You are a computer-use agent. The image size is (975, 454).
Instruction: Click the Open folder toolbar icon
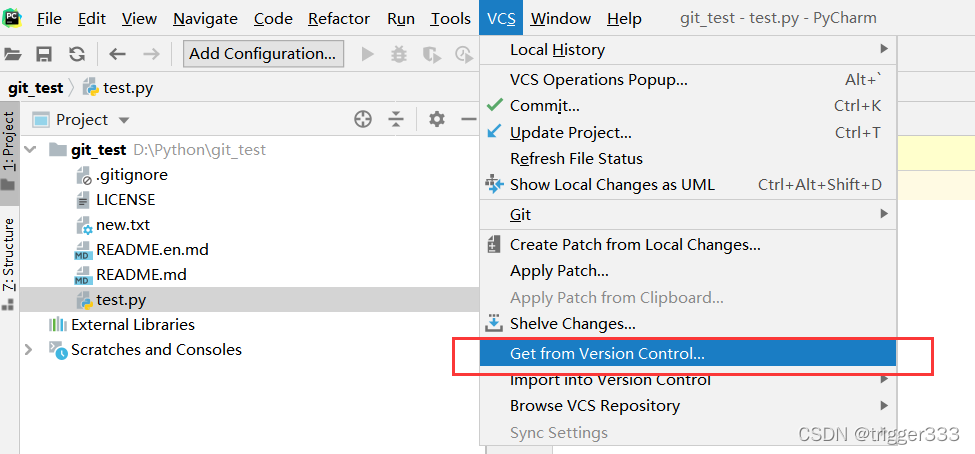12,55
